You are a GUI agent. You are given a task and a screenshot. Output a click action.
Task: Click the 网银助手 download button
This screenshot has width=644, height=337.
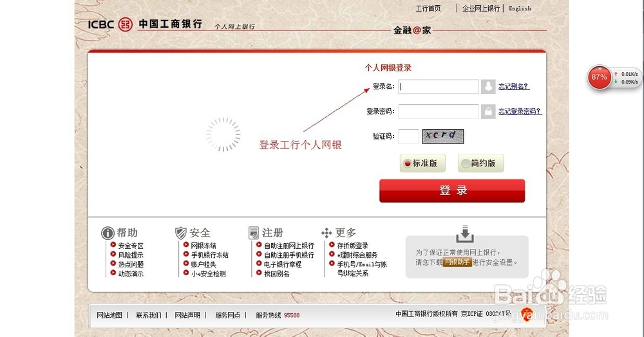point(457,262)
